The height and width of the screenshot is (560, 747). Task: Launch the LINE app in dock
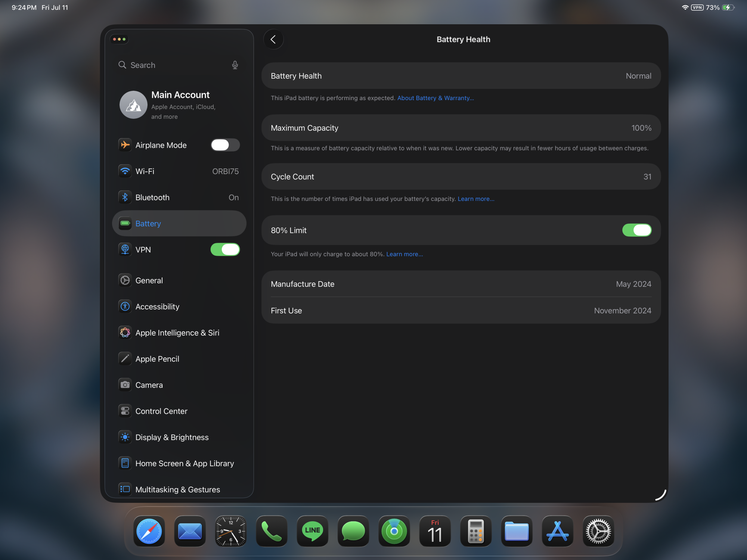point(312,531)
